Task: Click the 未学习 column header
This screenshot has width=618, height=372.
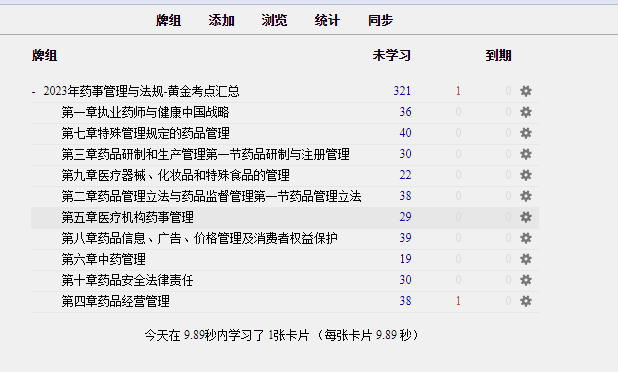Action: coord(392,55)
